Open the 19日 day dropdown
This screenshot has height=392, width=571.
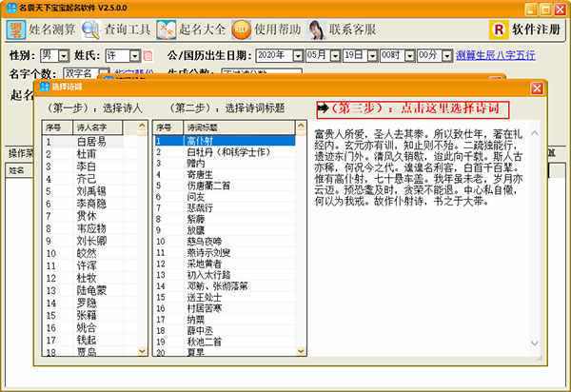[x=372, y=56]
